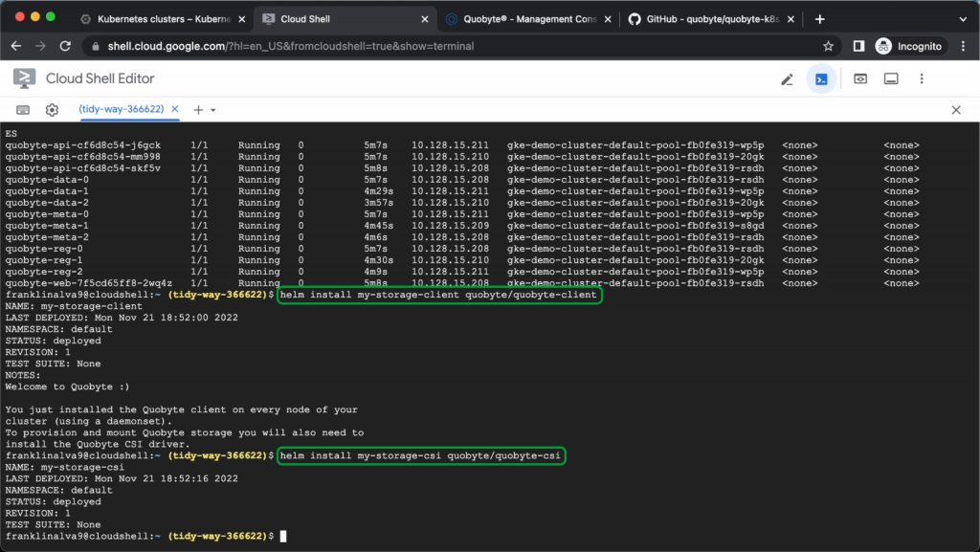
Task: Reload the current page
Action: point(65,46)
